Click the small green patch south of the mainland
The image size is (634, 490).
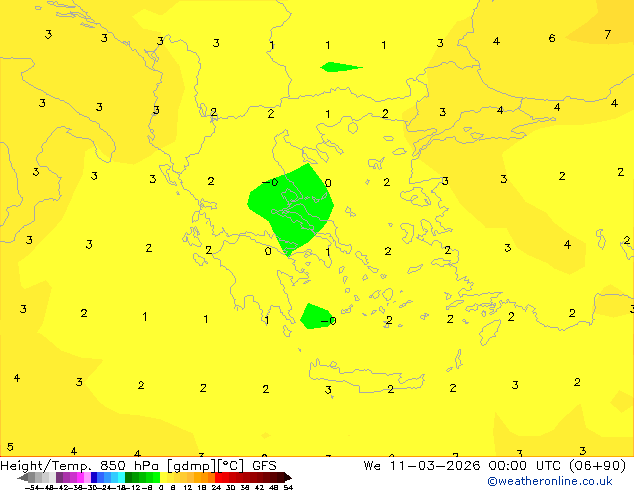point(315,317)
